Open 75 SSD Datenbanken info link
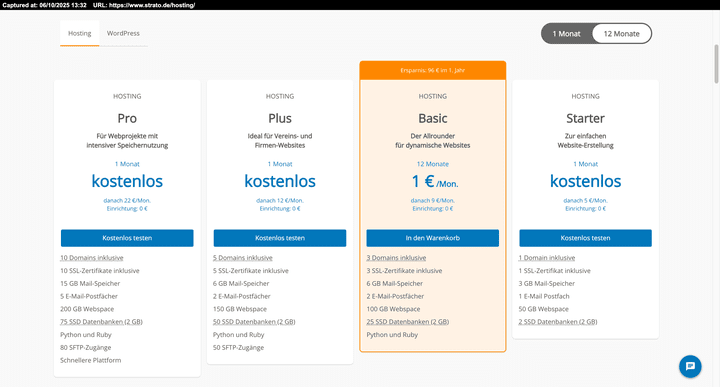 click(x=101, y=322)
